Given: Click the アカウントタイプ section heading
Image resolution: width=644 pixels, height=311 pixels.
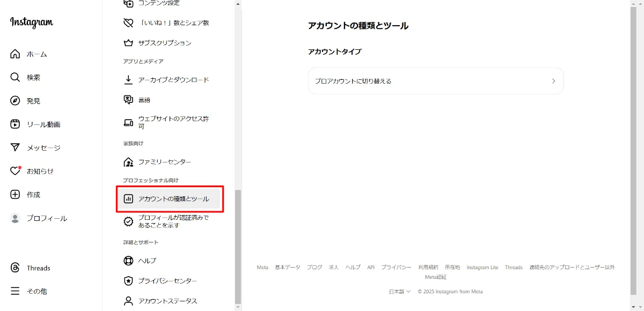Looking at the screenshot, I should pyautogui.click(x=334, y=51).
